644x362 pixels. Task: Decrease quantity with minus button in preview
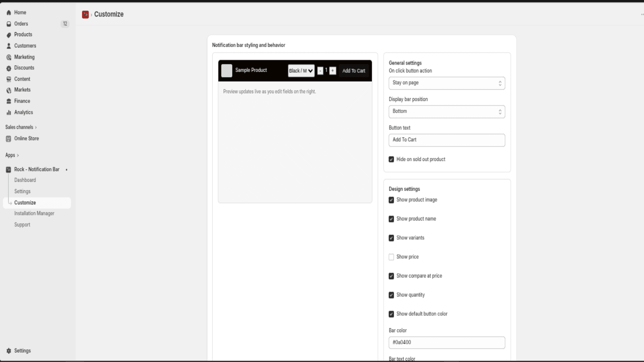pyautogui.click(x=320, y=71)
